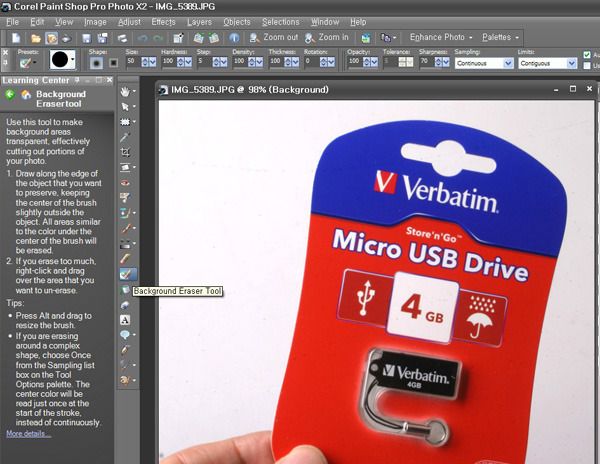Click the Save floppy disk icon
Screen dimensions: 600x464
(86, 38)
